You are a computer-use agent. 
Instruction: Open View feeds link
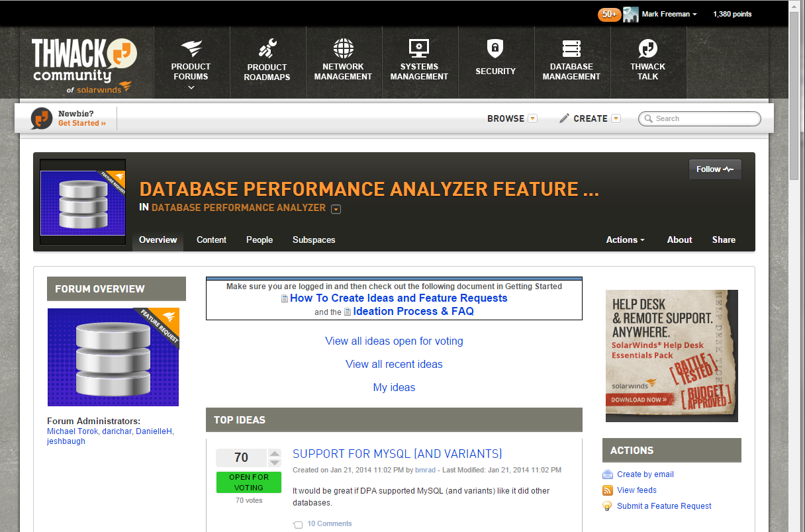637,490
